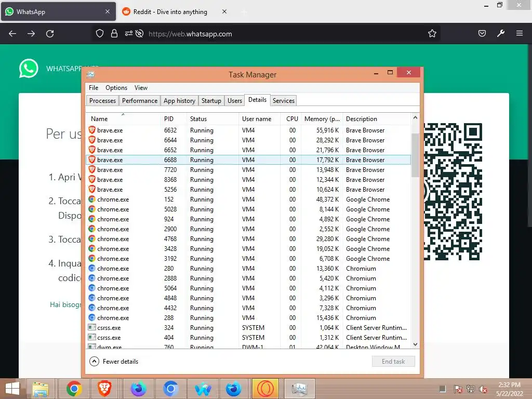Open Chromium blue icon in taskbar
This screenshot has width=532, height=399.
coord(170,389)
